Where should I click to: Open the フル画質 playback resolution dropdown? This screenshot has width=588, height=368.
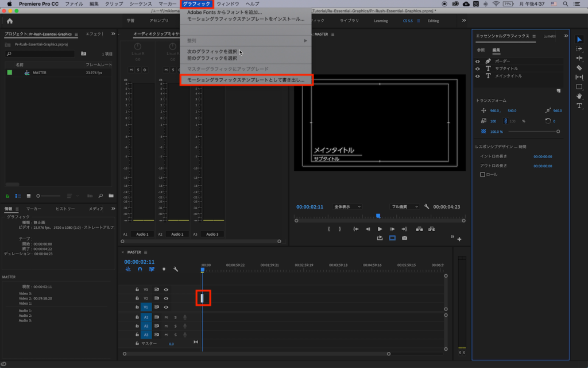(x=404, y=206)
